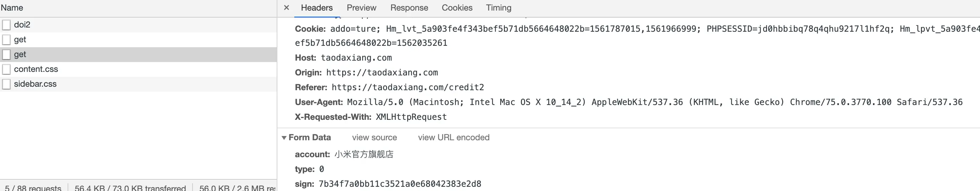Select the doi2 request row
This screenshot has height=191, width=980.
138,25
